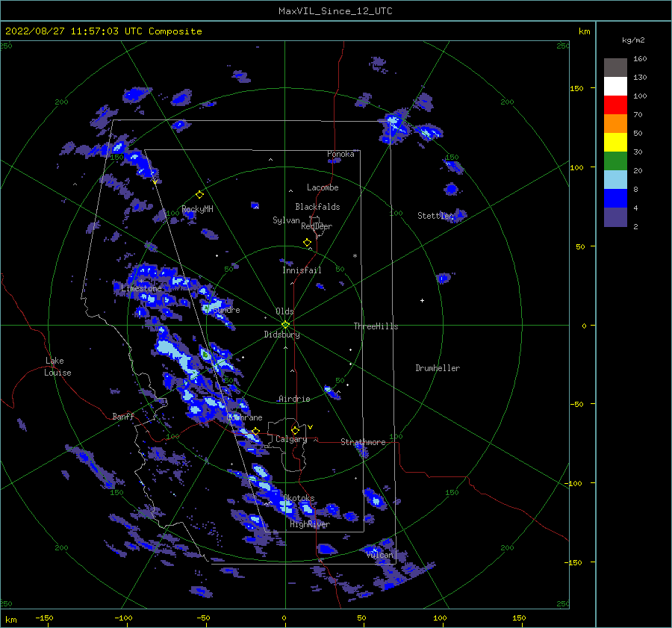Click the yellow diamond marker below RedDeer
This screenshot has height=628, width=672.
pyautogui.click(x=307, y=243)
